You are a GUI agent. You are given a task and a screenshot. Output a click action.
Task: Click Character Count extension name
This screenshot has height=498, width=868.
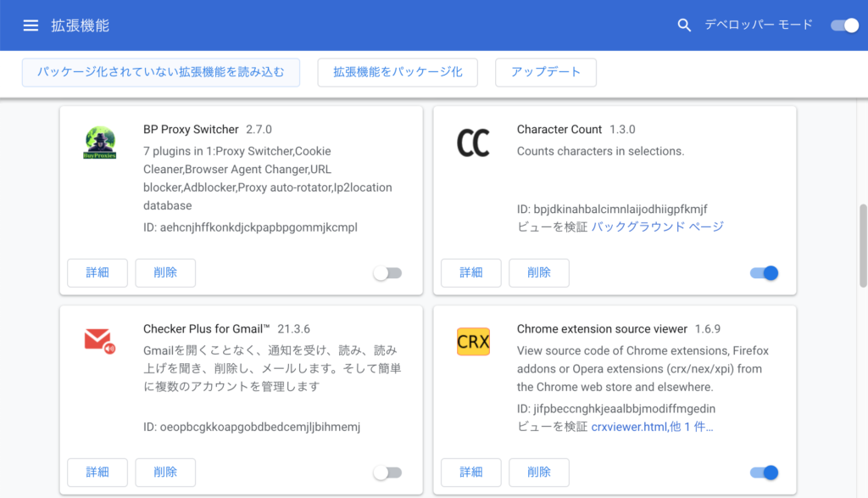559,130
